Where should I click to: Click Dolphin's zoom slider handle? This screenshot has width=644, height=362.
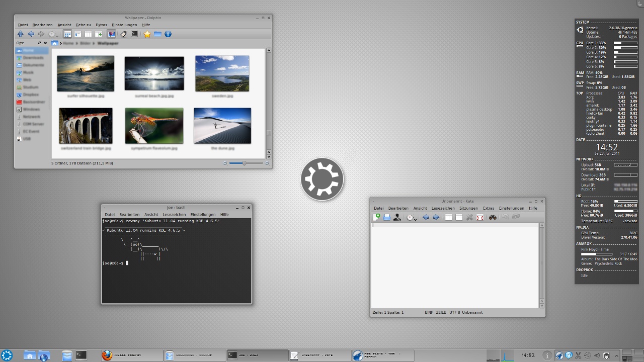244,163
